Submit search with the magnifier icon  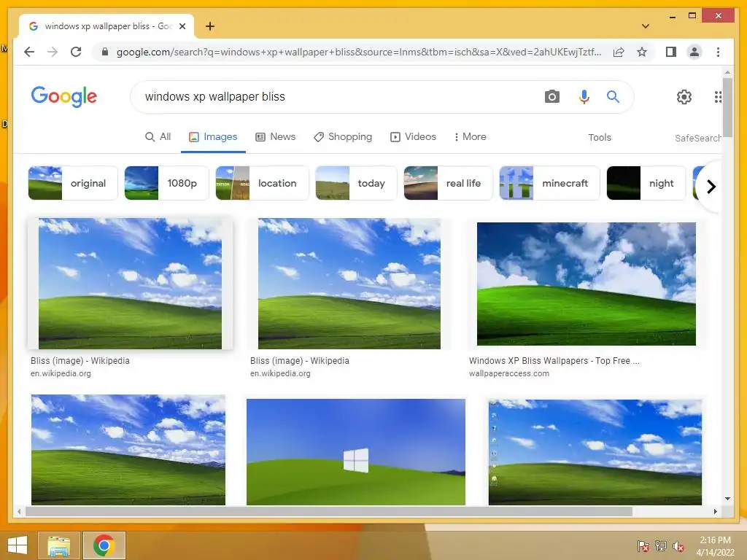pyautogui.click(x=613, y=97)
